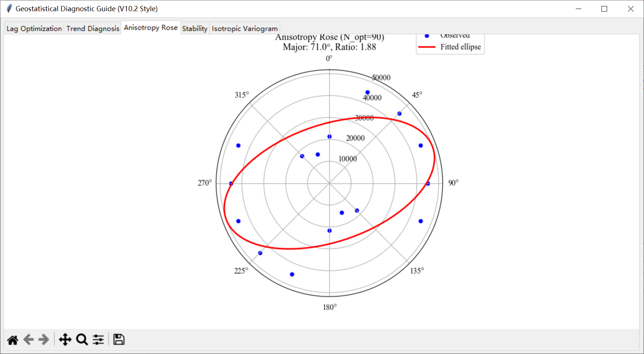Viewport: 644px width, 354px height.
Task: Open the Trend Diagnosis tab
Action: click(x=92, y=28)
